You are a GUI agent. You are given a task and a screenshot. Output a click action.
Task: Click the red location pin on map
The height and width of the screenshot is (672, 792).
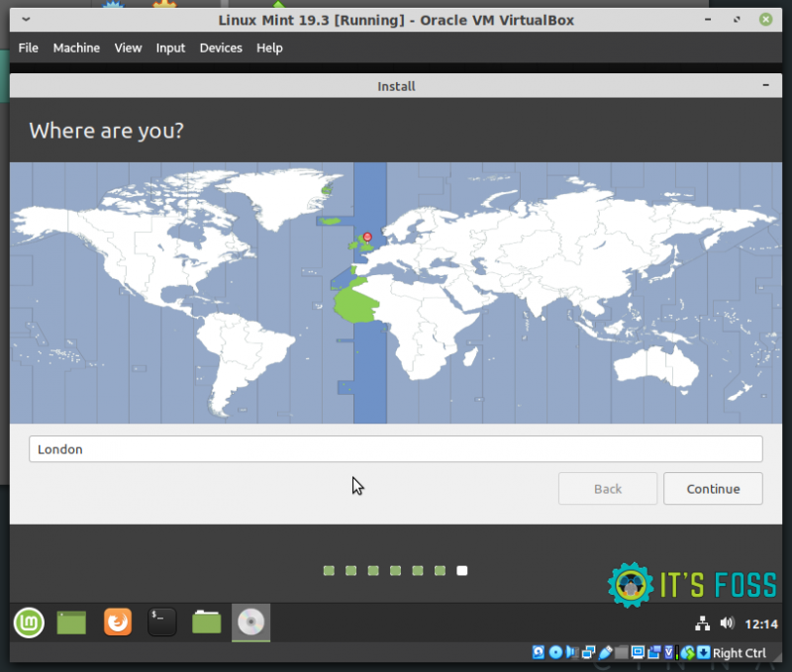point(367,238)
